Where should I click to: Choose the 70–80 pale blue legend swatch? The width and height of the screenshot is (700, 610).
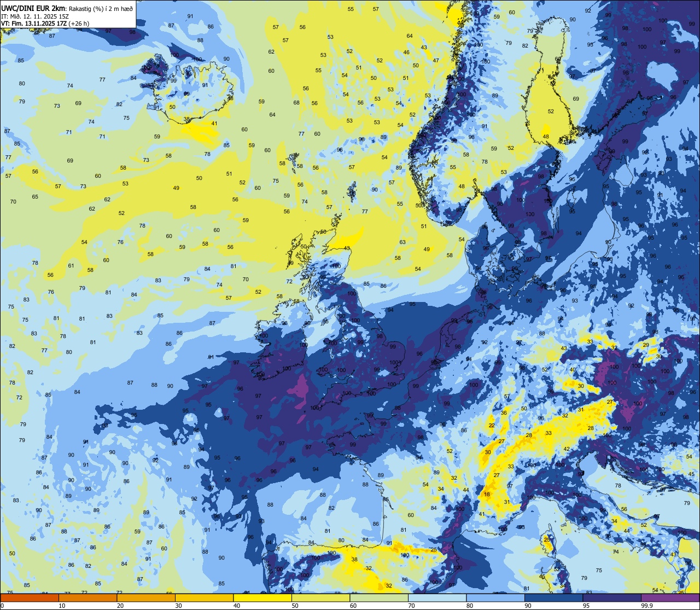(x=437, y=598)
